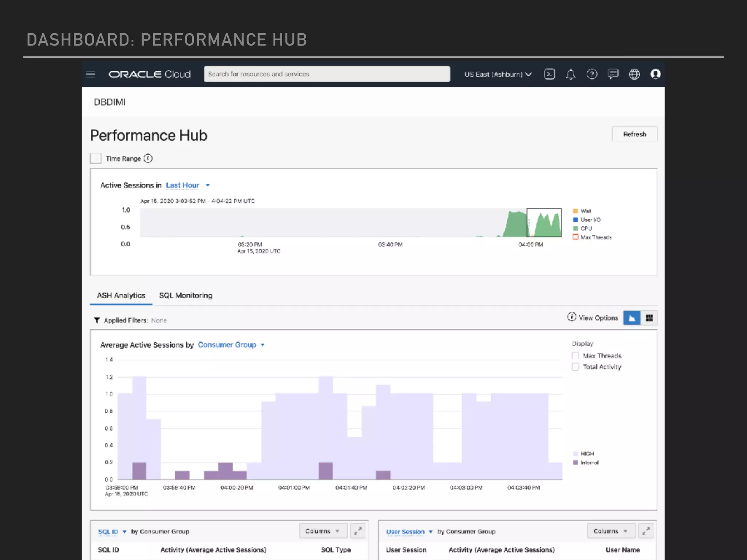
Task: Open the language globe icon
Action: (634, 74)
